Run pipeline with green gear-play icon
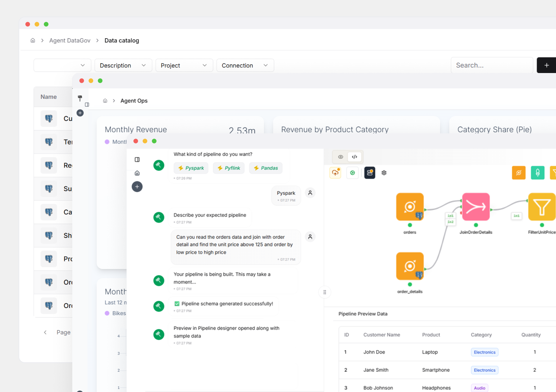 coord(352,173)
